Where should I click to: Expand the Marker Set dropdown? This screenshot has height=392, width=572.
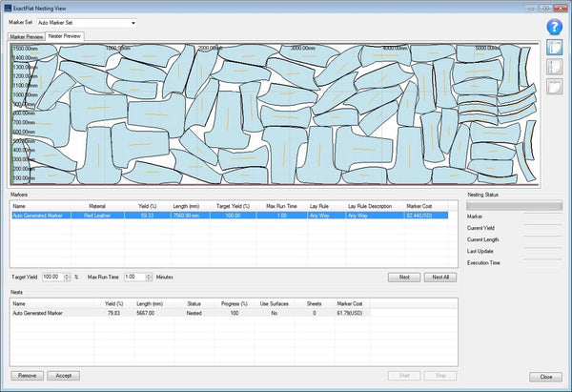pos(133,21)
